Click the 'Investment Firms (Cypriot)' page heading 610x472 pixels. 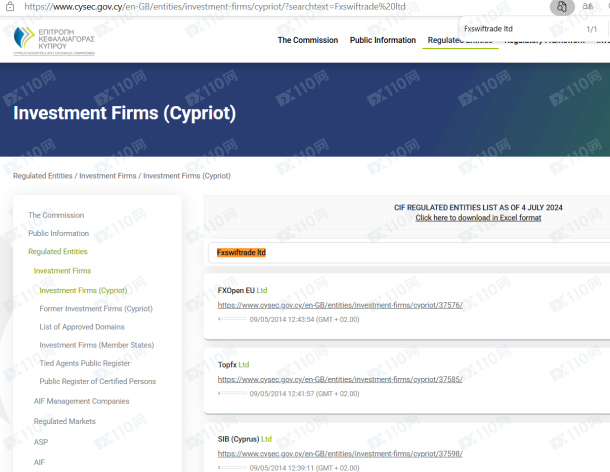tap(124, 113)
